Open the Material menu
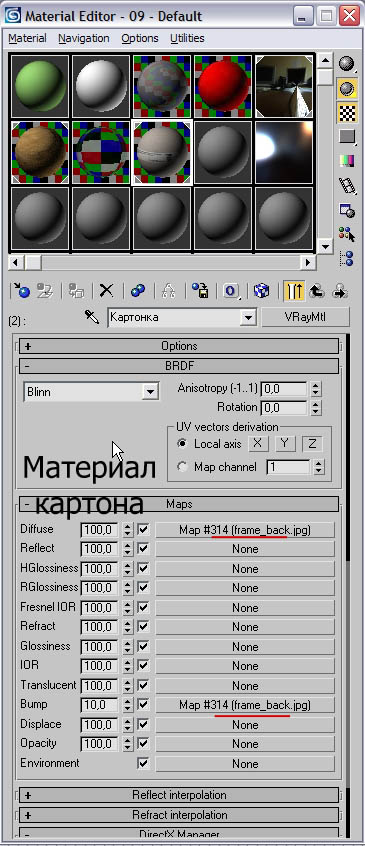365x846 pixels. (x=27, y=38)
